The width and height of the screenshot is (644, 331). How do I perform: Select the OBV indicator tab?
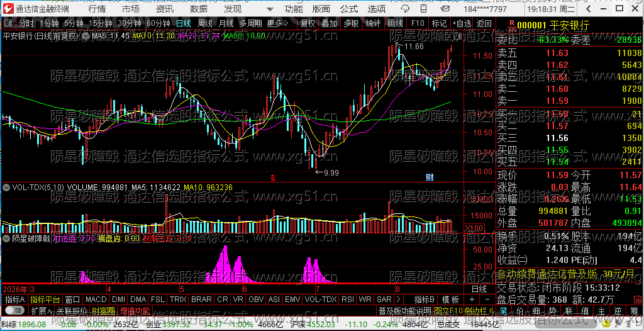point(257,299)
